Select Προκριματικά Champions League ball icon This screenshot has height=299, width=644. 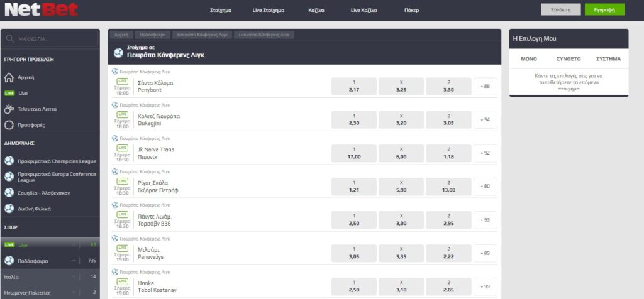pos(9,161)
